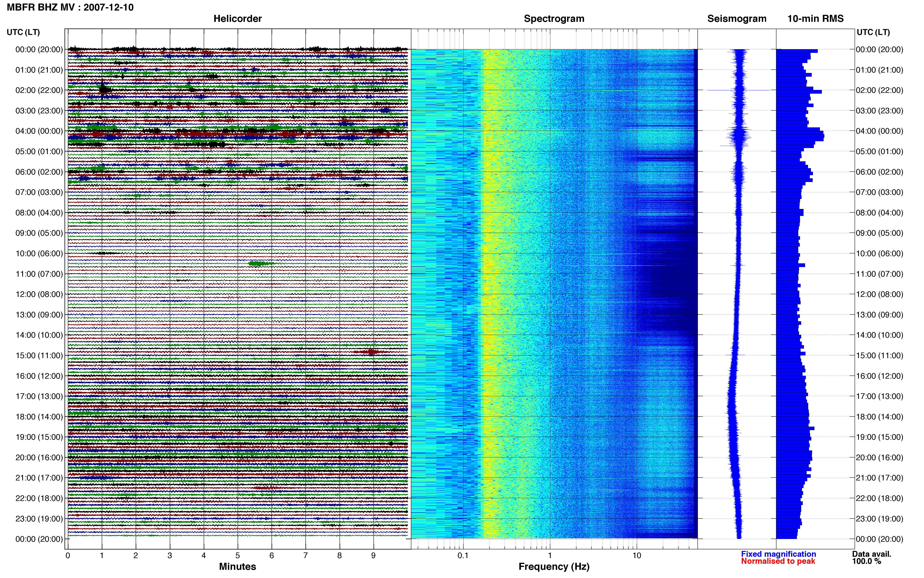The width and height of the screenshot is (924, 578).
Task: Click the minute tick label '0'
Action: click(x=68, y=555)
